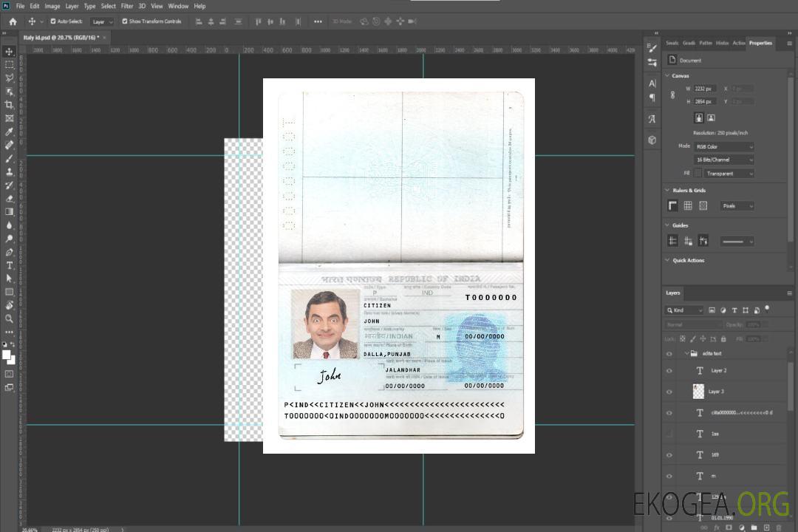Select the Brush tool

9,158
